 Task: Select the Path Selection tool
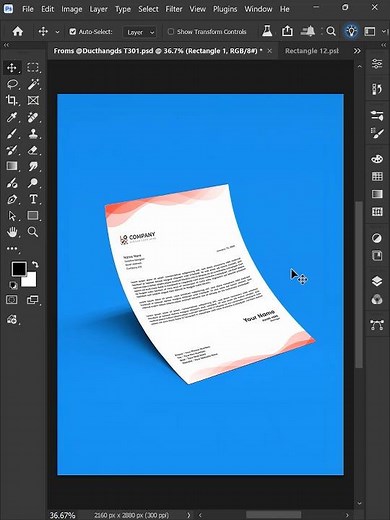pos(12,216)
